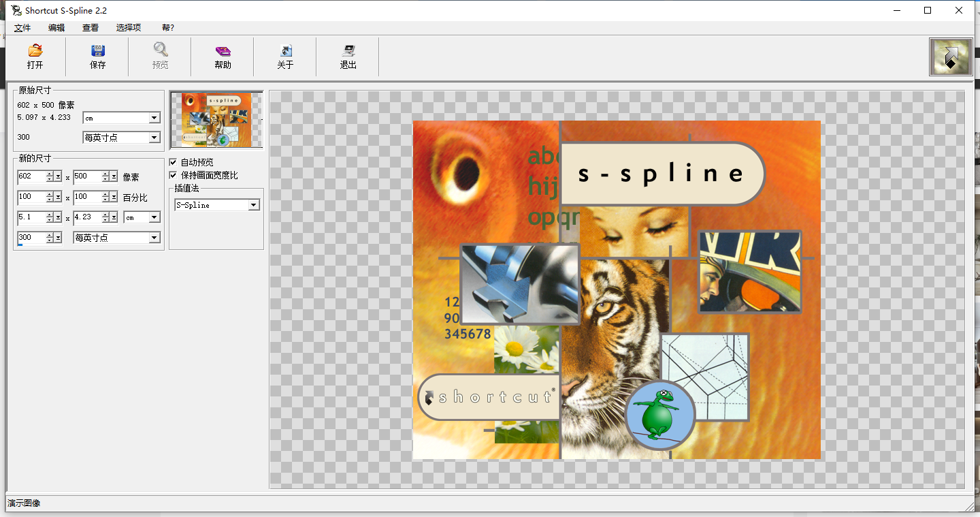Expand the S-Spline interpolation method dropdown
The image size is (980, 517).
click(x=253, y=205)
